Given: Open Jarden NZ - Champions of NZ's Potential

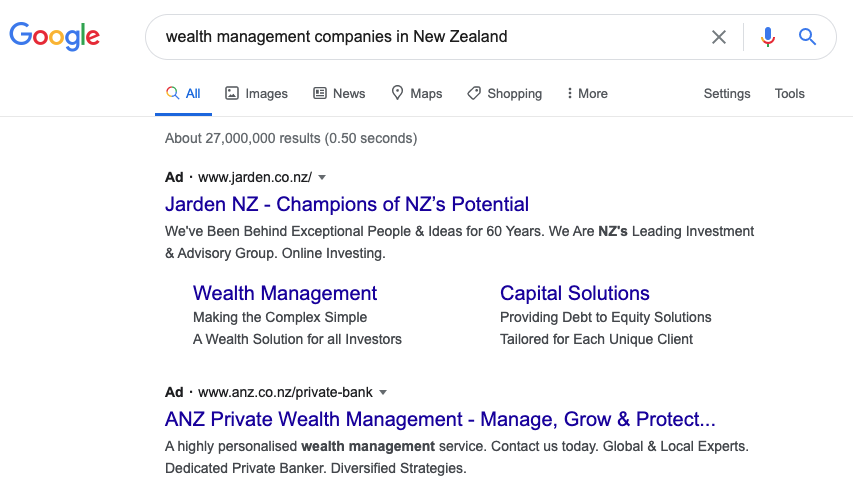Looking at the screenshot, I should pos(347,204).
